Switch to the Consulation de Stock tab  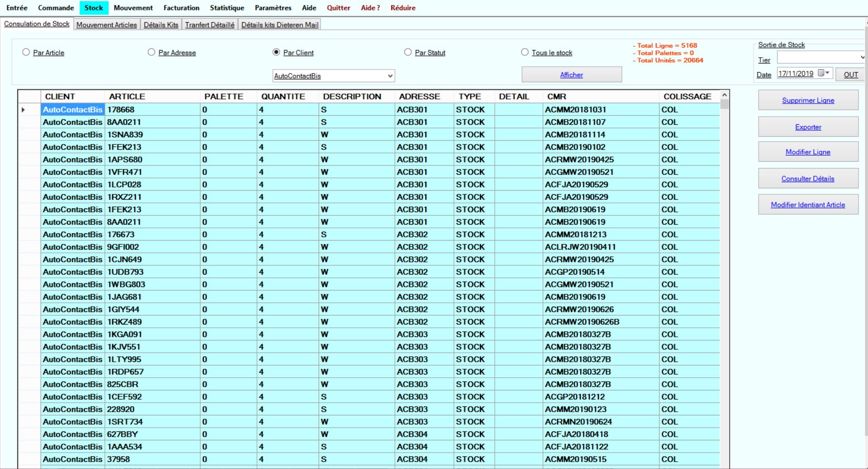coord(37,24)
